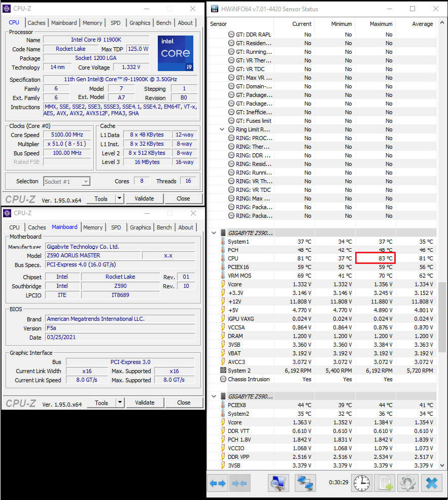Reset min/max values with the clock icon
This screenshot has width=448, height=500.
362,483
